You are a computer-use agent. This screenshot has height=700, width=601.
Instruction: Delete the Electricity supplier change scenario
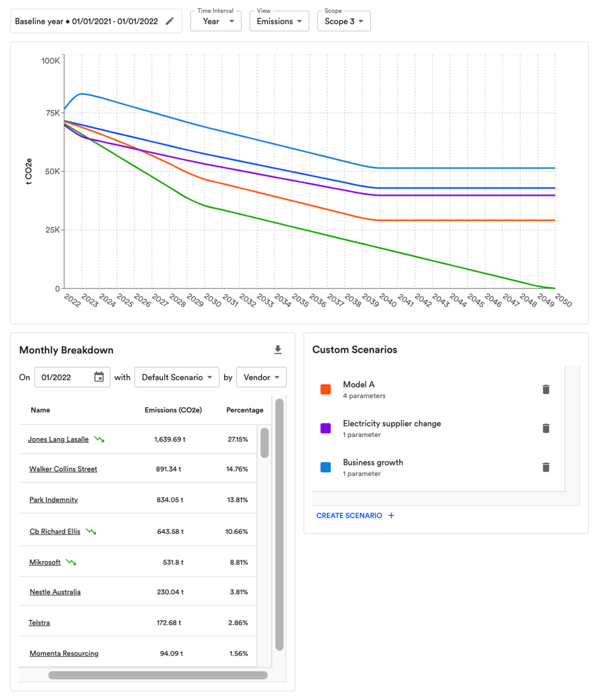pyautogui.click(x=546, y=428)
